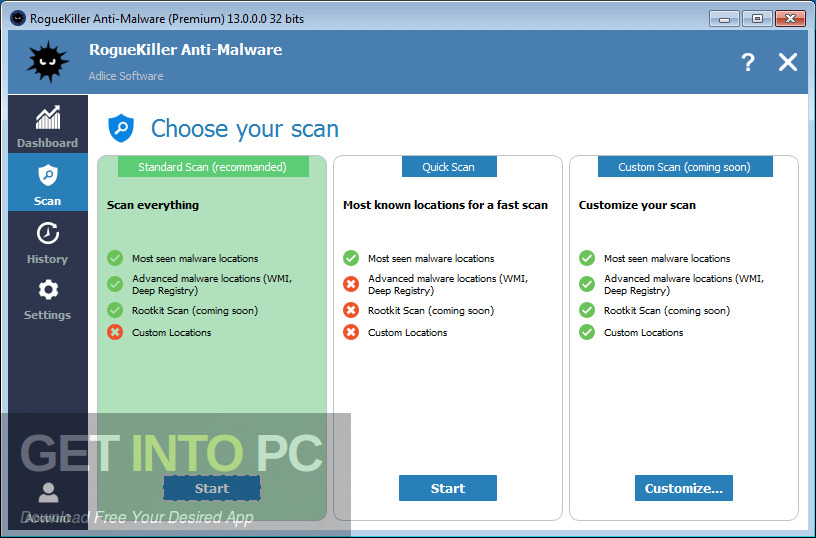Image resolution: width=816 pixels, height=538 pixels.
Task: Minimize the RogueKiller window
Action: pyautogui.click(x=724, y=19)
